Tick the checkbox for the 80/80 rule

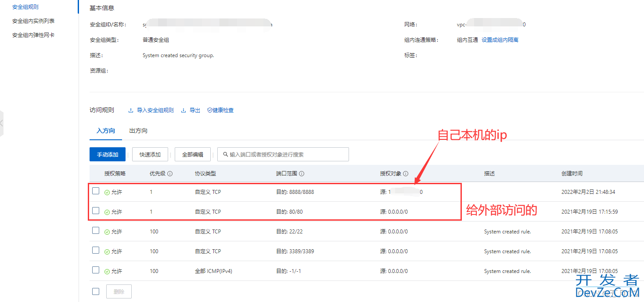[x=96, y=211]
